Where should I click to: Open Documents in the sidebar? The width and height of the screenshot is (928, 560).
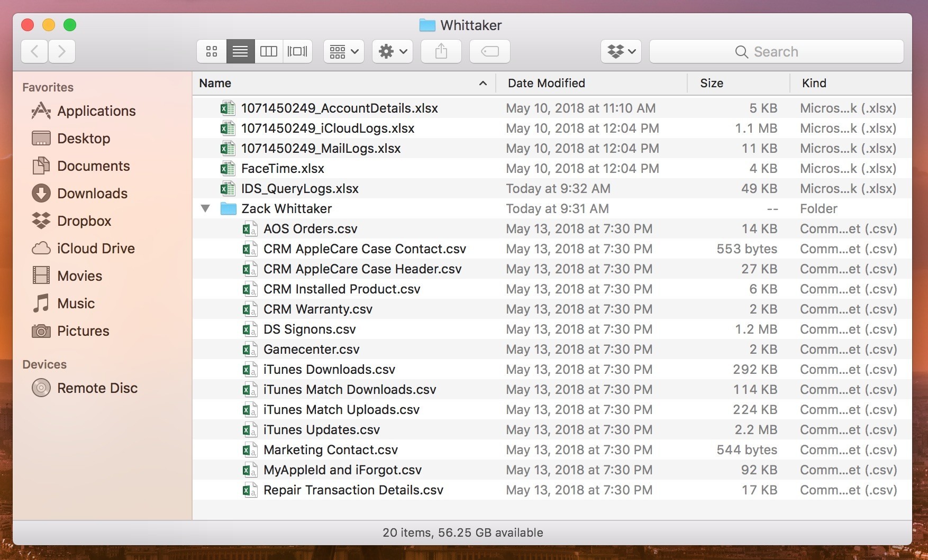click(x=80, y=166)
